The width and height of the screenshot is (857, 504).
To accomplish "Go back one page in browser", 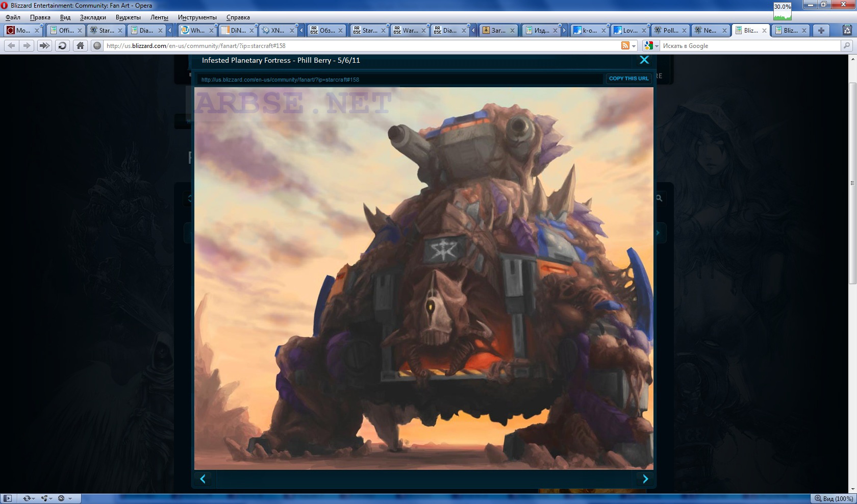I will (x=11, y=45).
